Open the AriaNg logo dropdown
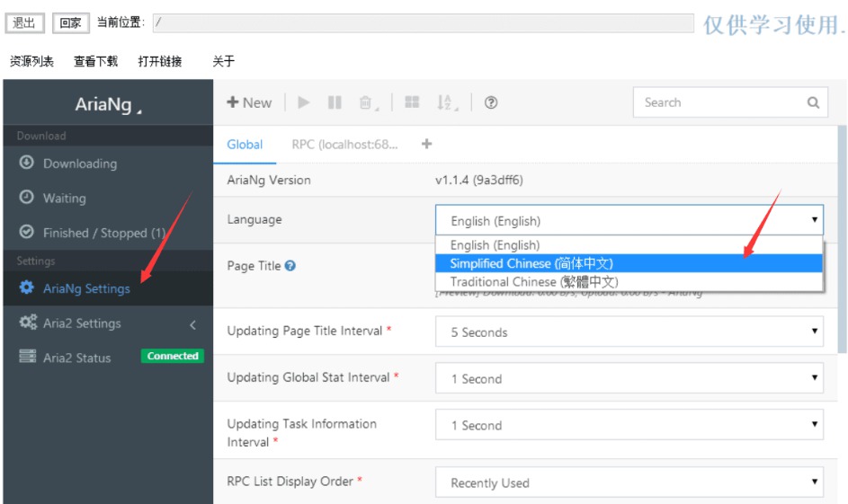 click(x=108, y=103)
